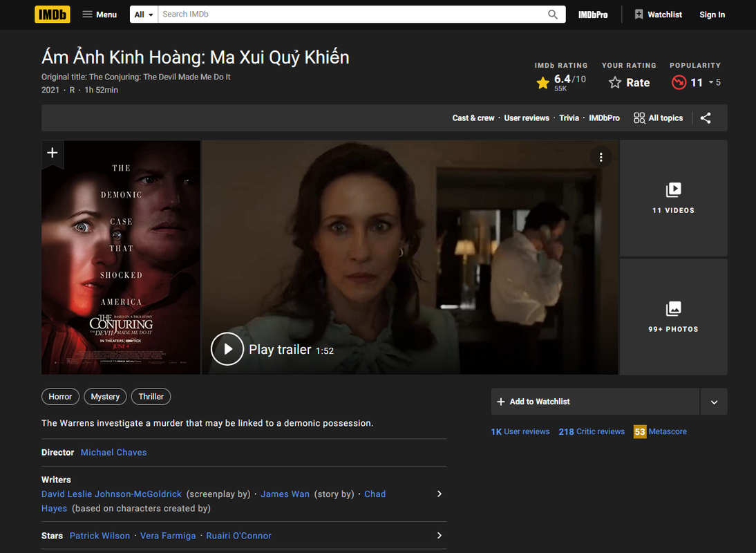Click the Play trailer text

[280, 350]
